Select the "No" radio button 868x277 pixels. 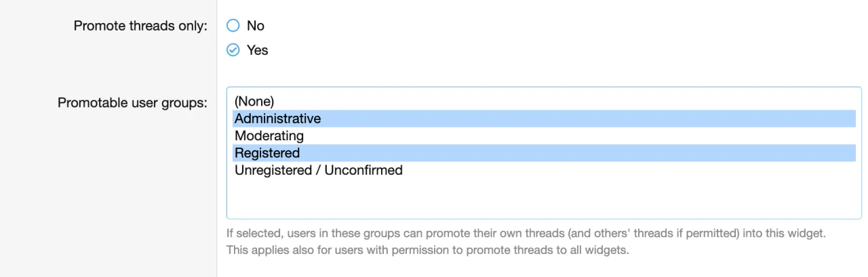[x=233, y=26]
